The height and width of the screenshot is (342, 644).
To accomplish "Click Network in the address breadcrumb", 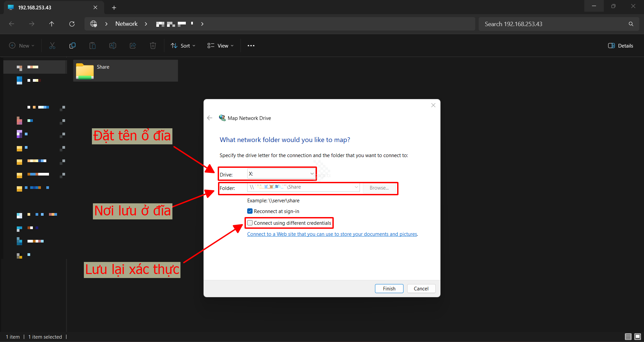I will click(126, 24).
